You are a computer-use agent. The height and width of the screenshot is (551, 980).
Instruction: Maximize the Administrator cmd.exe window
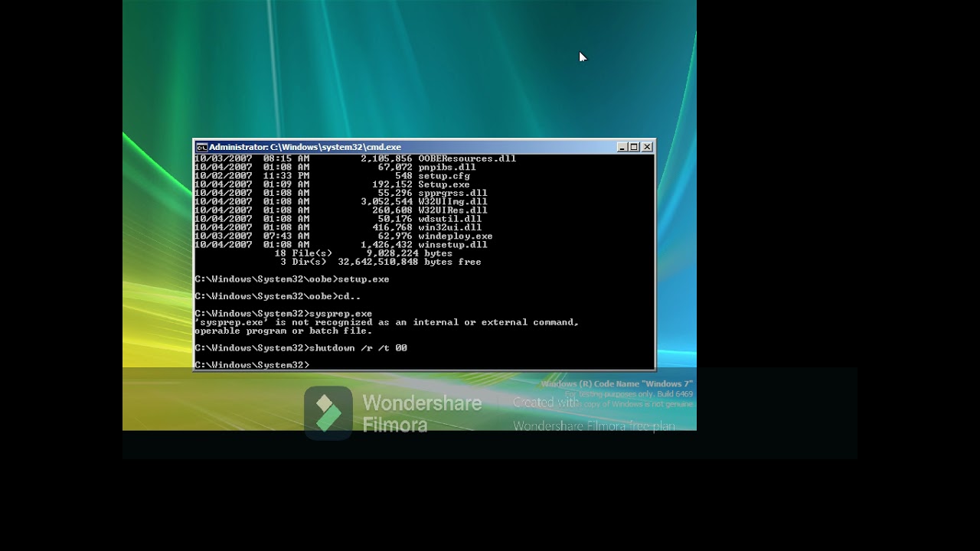[x=634, y=147]
